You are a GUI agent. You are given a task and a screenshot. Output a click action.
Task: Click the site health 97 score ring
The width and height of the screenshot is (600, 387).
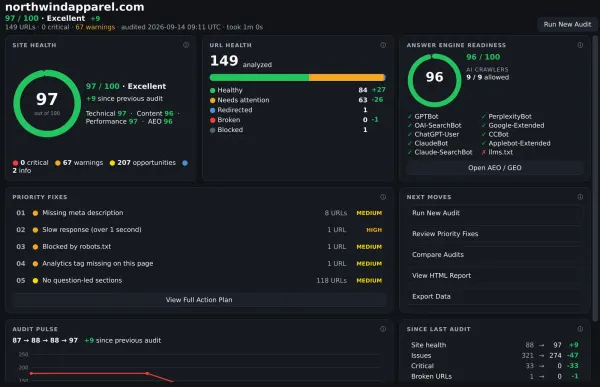[47, 103]
